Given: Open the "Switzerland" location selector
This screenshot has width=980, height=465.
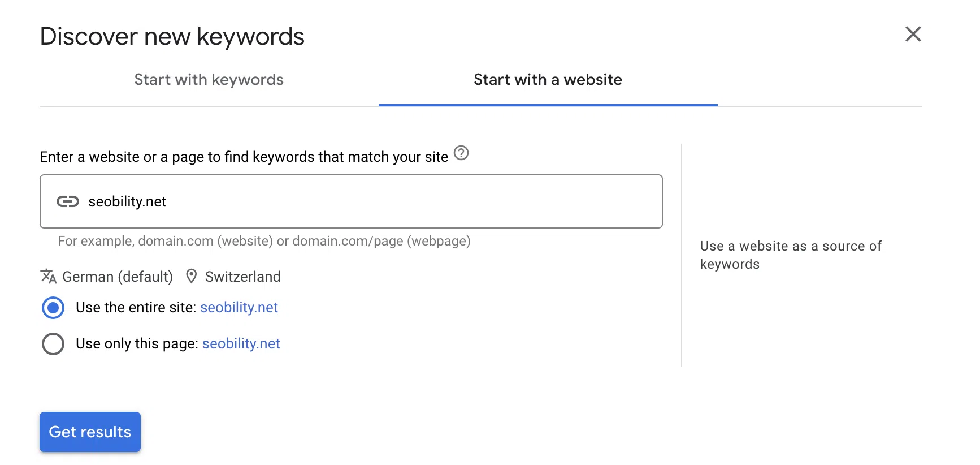Looking at the screenshot, I should [x=243, y=277].
